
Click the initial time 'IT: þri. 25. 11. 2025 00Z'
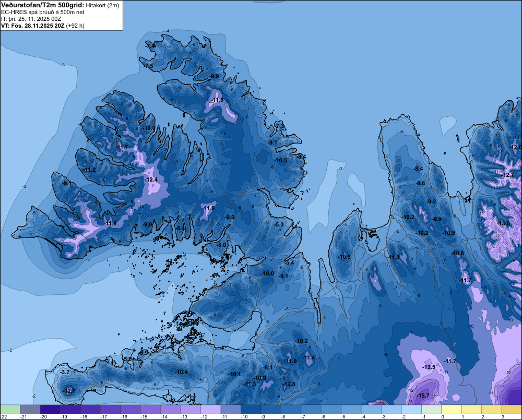click(31, 19)
